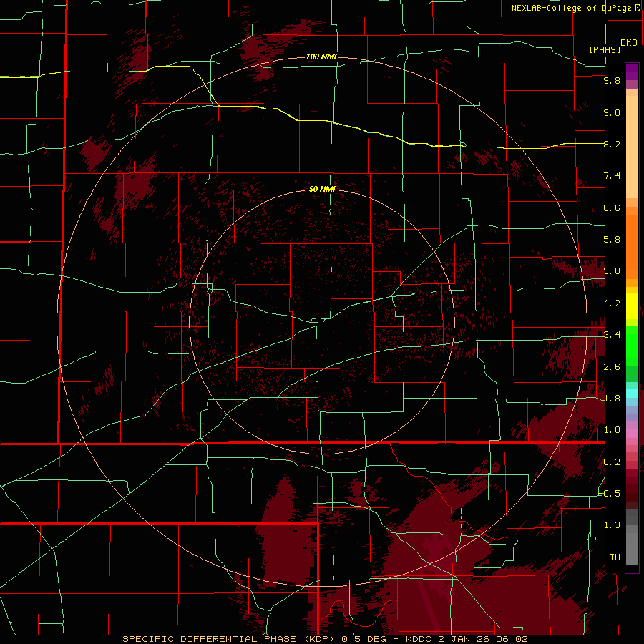Click the bright green segment of color bar
Viewport: 644px width, 644px height.
pyautogui.click(x=632, y=346)
